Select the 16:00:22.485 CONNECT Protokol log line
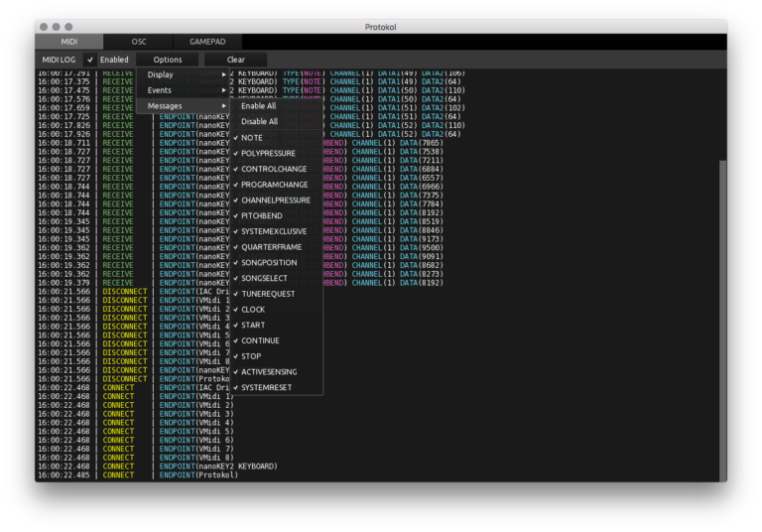762x532 pixels. (x=138, y=475)
